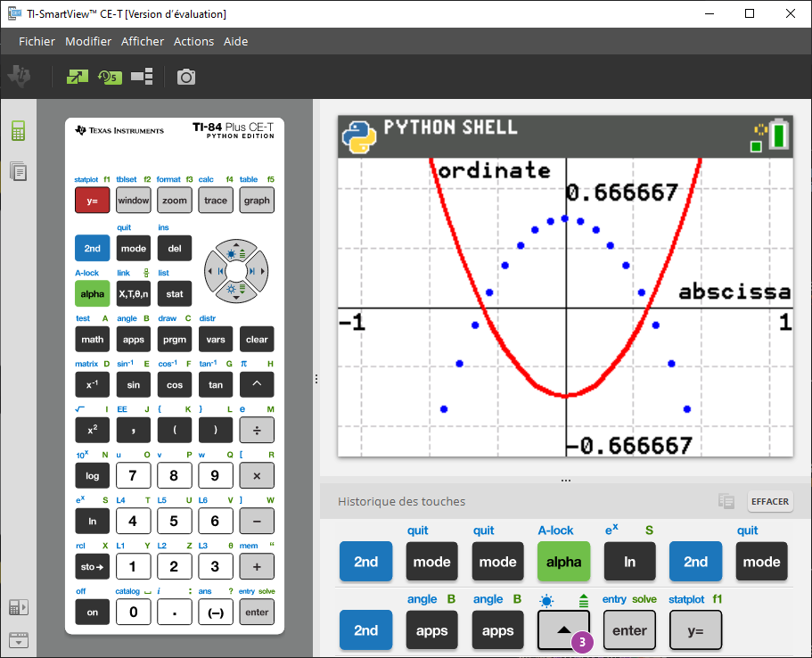Click the down arrow on directional pad
Image resolution: width=812 pixels, height=658 pixels.
[236, 292]
